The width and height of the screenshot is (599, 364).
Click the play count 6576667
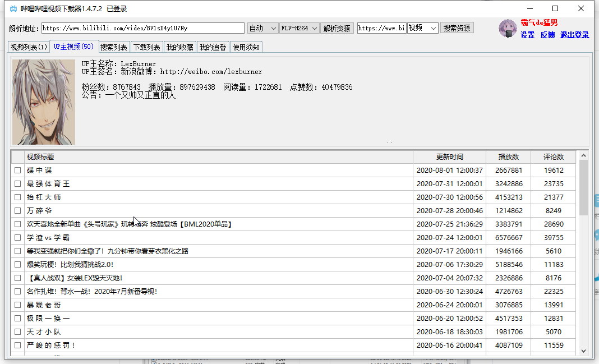pos(509,238)
